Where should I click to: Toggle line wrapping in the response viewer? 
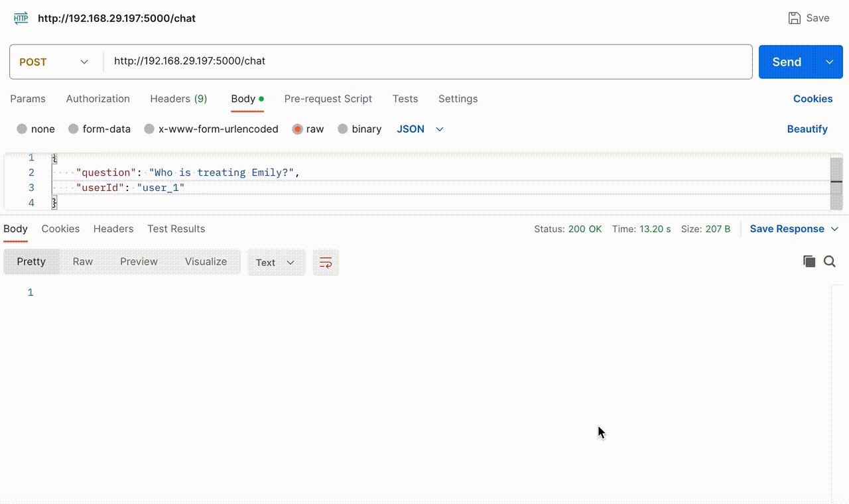tap(325, 262)
